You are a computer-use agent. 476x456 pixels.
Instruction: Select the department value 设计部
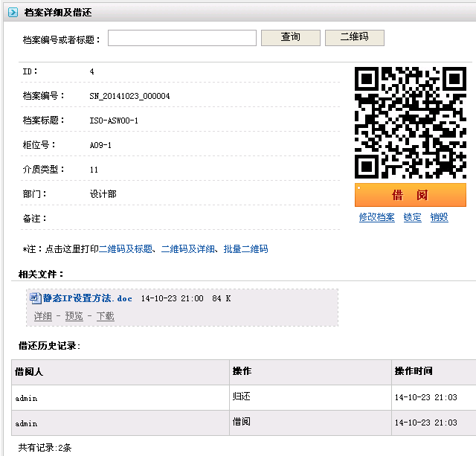point(103,194)
